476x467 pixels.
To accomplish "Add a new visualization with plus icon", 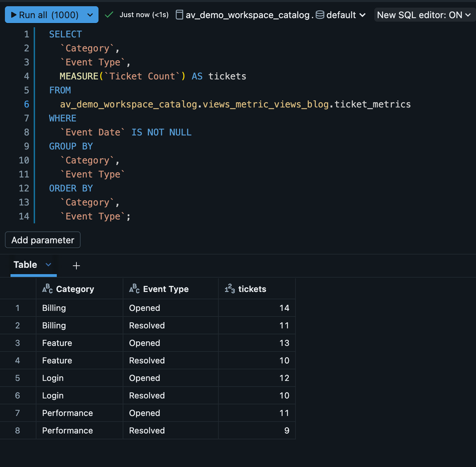I will pyautogui.click(x=76, y=266).
